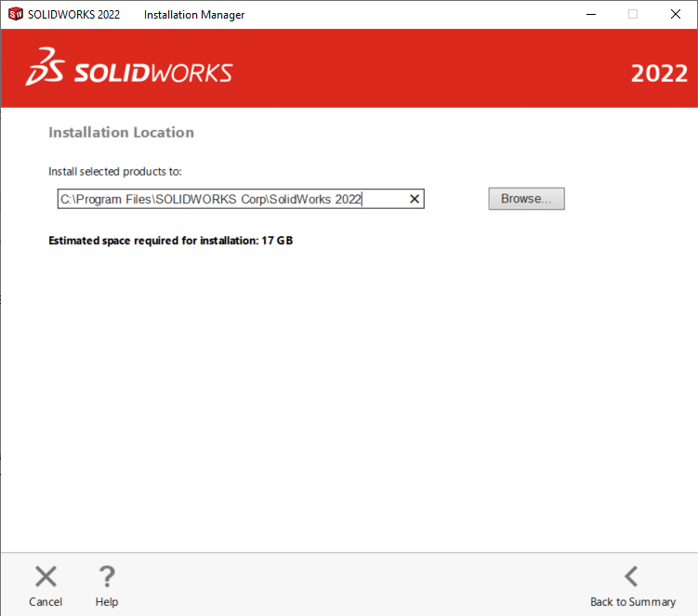Screen dimensions: 698x616
Task: Click the 'Installation Manager' title bar text
Action: click(x=194, y=14)
